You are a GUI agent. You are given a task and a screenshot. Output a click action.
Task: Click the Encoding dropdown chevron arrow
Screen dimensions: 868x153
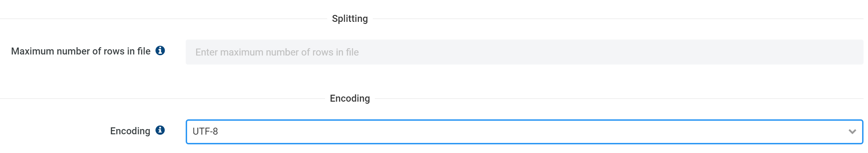pyautogui.click(x=852, y=132)
